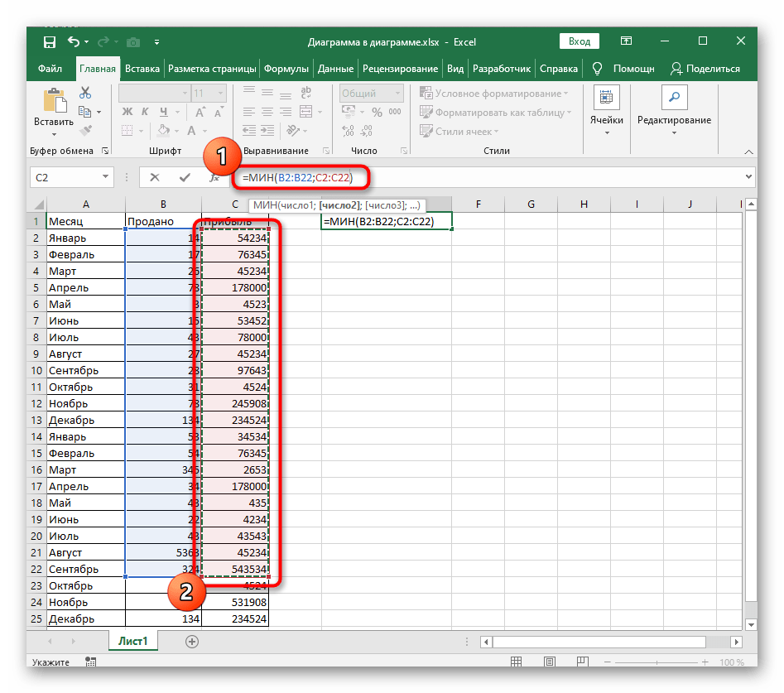Switch to the Формулы tab
Image resolution: width=784 pixels, height=693 pixels.
tap(286, 69)
